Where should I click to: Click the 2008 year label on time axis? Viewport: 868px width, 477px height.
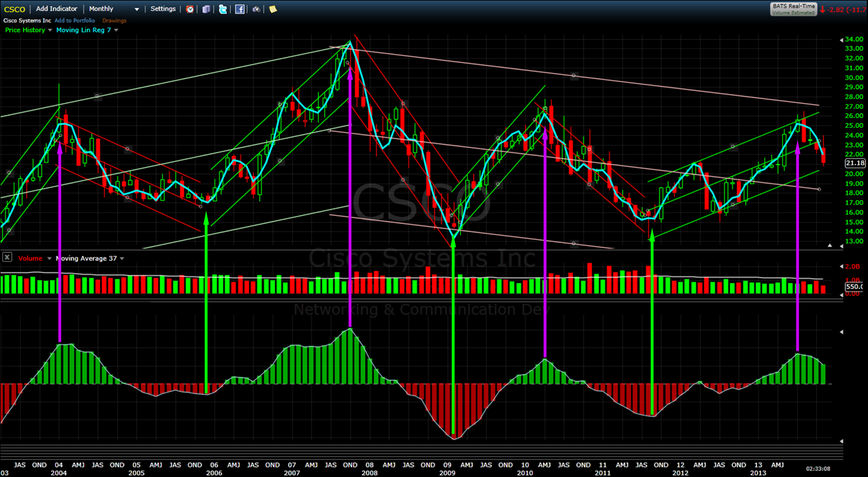(369, 473)
